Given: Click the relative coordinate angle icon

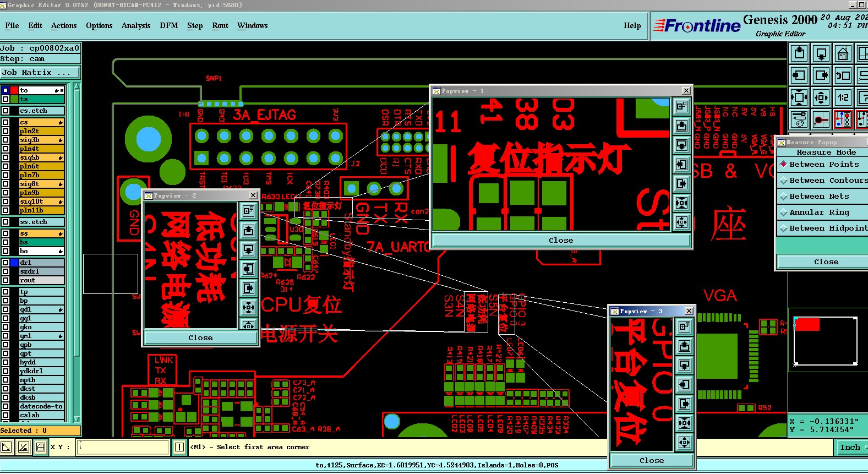Looking at the screenshot, I should [x=23, y=447].
